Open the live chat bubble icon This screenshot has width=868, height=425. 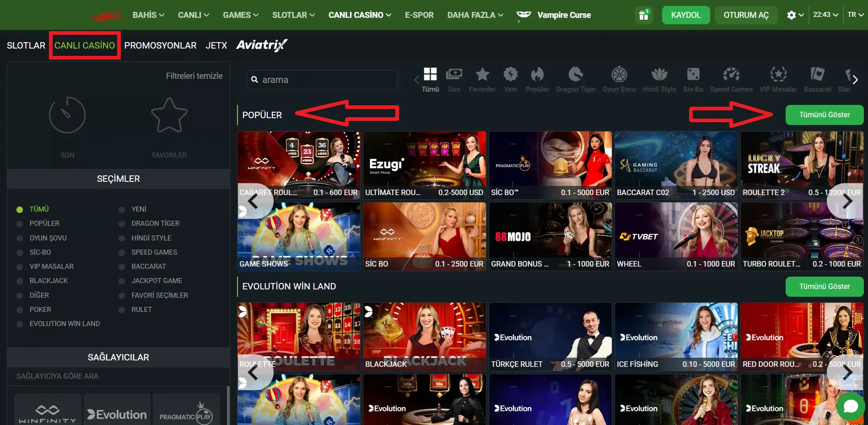(x=850, y=406)
